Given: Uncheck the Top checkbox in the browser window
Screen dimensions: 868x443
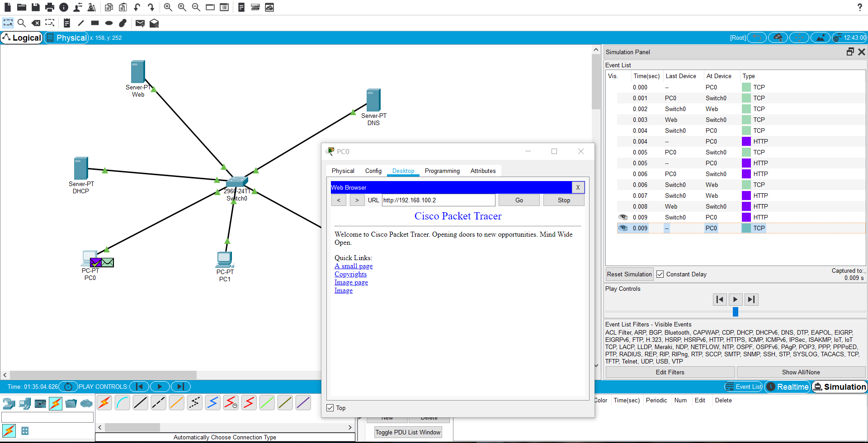Looking at the screenshot, I should pos(330,408).
